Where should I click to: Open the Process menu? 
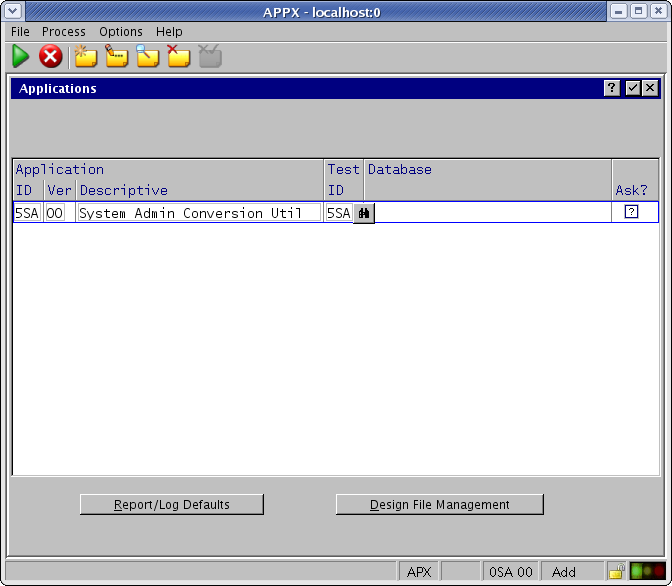(64, 32)
